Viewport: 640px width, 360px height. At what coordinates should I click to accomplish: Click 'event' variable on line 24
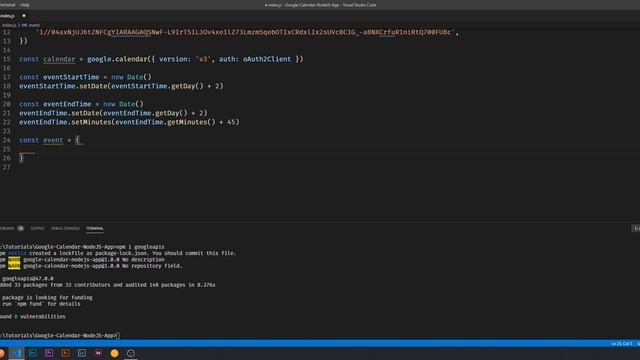53,140
